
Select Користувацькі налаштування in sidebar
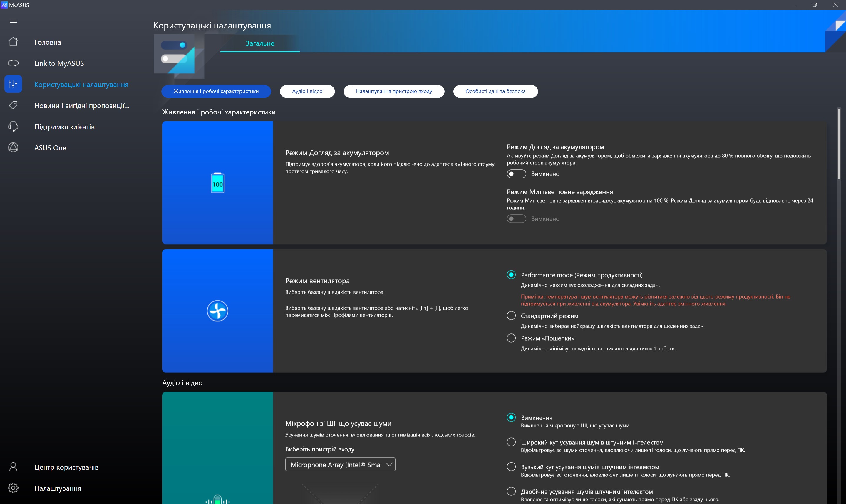click(81, 84)
